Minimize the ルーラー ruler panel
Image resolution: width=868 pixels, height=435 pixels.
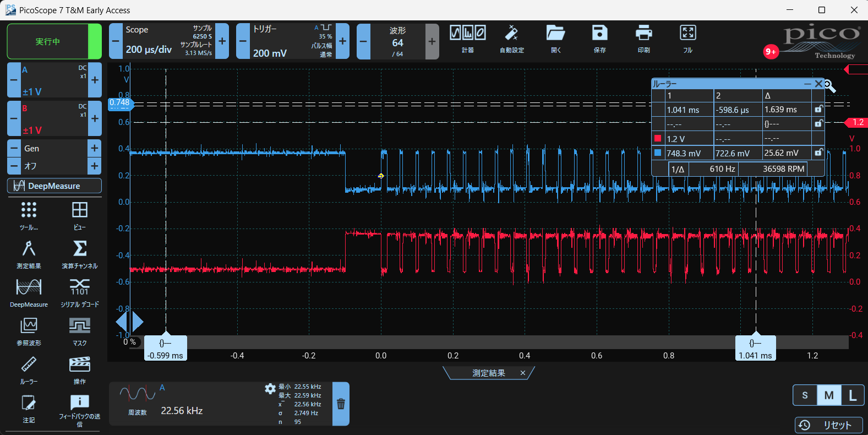click(x=807, y=84)
